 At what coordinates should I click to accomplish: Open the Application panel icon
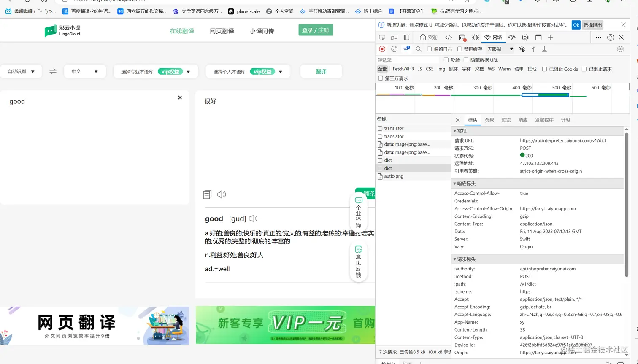tap(538, 37)
